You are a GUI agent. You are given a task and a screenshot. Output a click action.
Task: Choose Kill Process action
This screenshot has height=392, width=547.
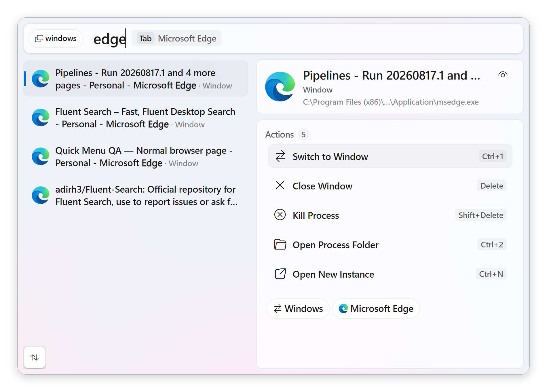point(390,215)
